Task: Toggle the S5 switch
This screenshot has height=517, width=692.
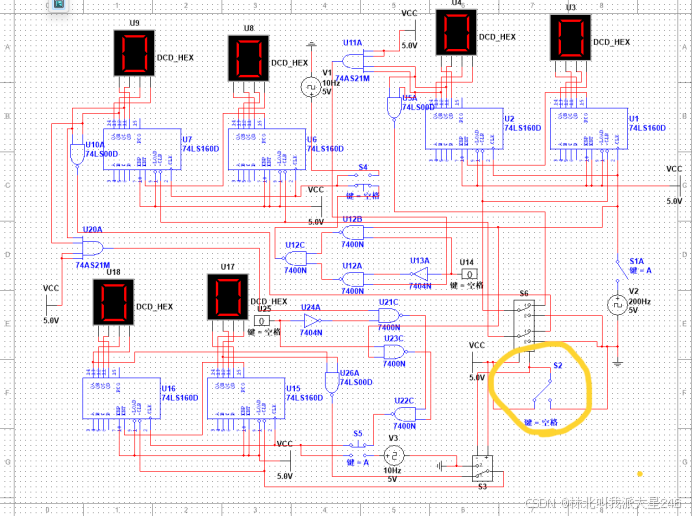Action: coord(359,449)
